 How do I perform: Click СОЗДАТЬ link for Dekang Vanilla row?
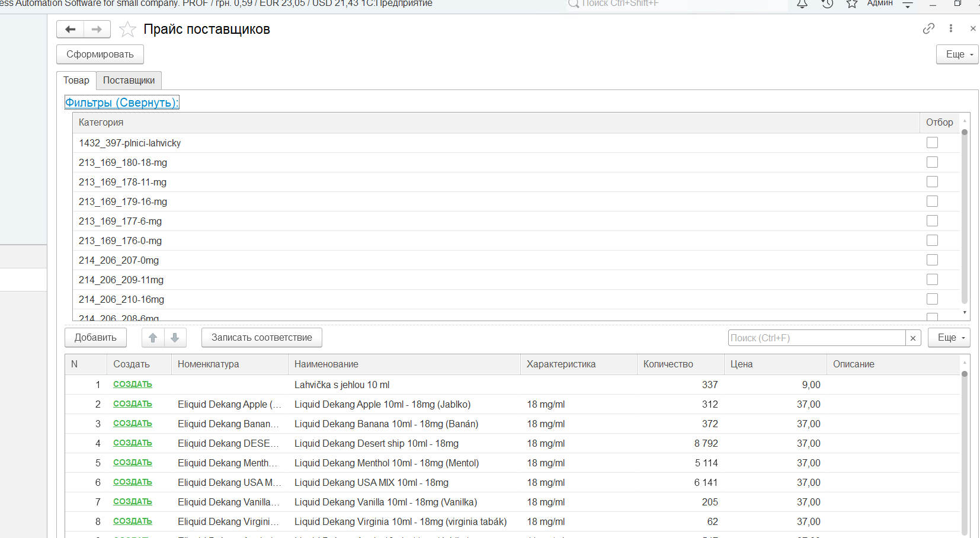pyautogui.click(x=133, y=502)
